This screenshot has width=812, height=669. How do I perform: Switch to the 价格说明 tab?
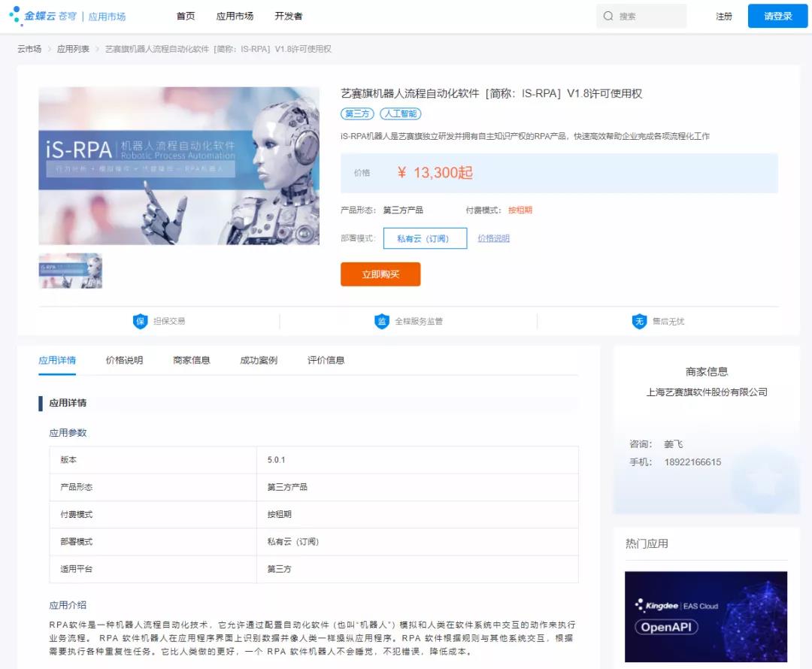(x=124, y=360)
